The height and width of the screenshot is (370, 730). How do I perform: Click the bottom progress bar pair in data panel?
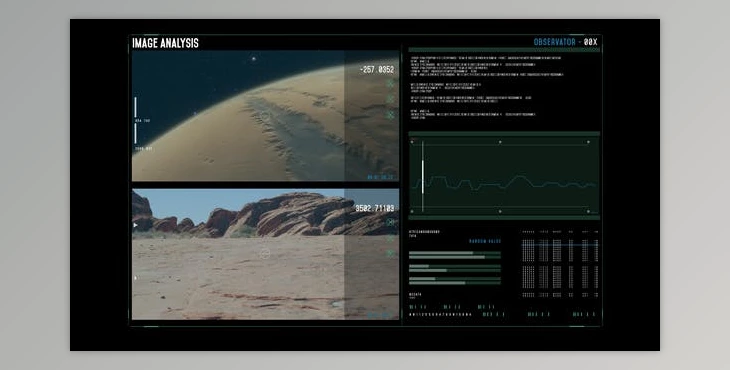pyautogui.click(x=455, y=281)
